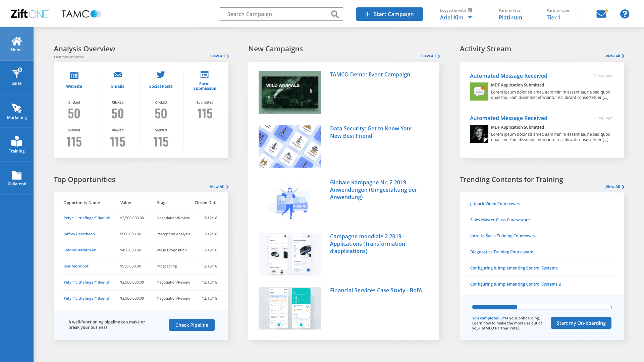Open the Website analytics icon
This screenshot has width=644, height=362.
click(x=74, y=75)
